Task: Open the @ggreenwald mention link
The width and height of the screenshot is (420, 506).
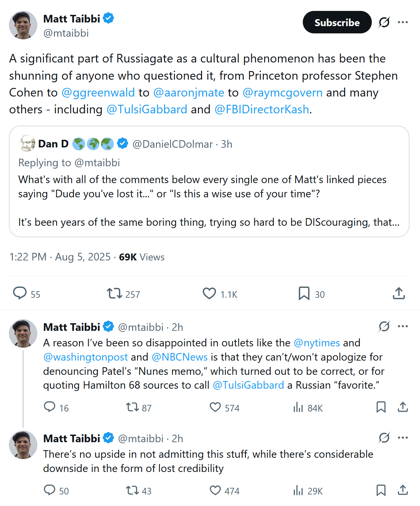Action: [98, 93]
